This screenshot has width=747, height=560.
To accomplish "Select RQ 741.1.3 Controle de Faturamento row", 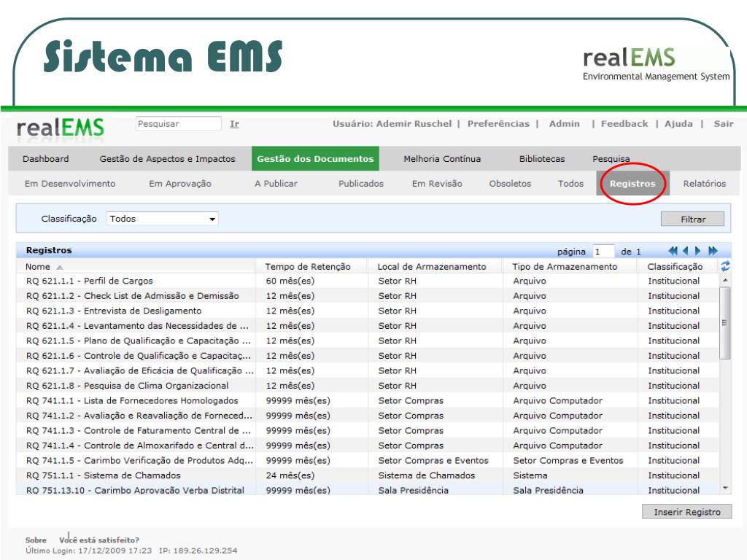I will pyautogui.click(x=368, y=430).
